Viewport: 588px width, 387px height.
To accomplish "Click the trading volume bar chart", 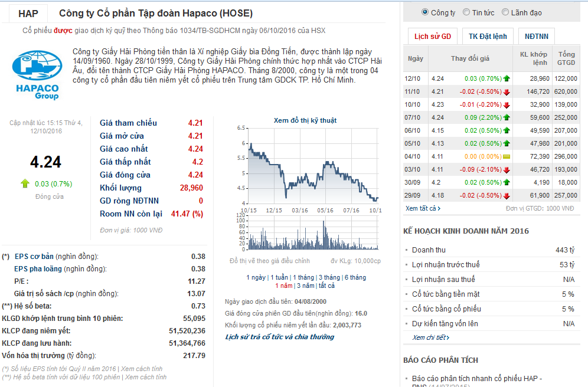I will click(313, 232).
